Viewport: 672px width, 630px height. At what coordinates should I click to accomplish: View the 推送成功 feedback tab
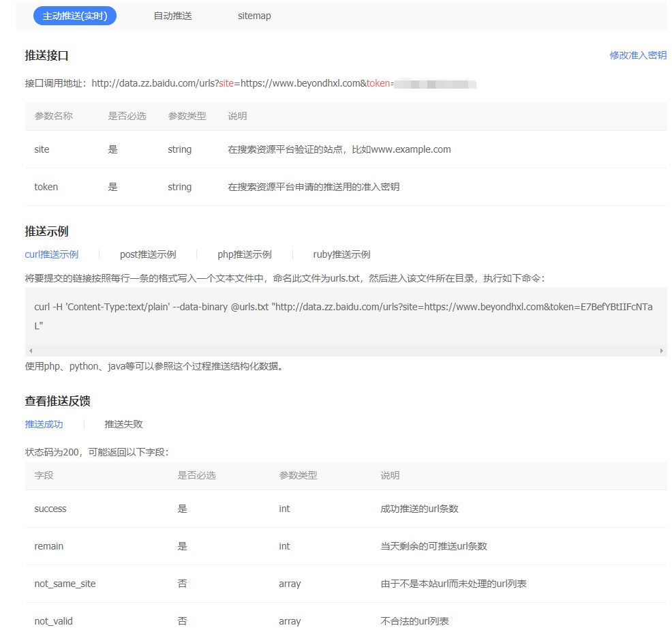click(x=44, y=424)
